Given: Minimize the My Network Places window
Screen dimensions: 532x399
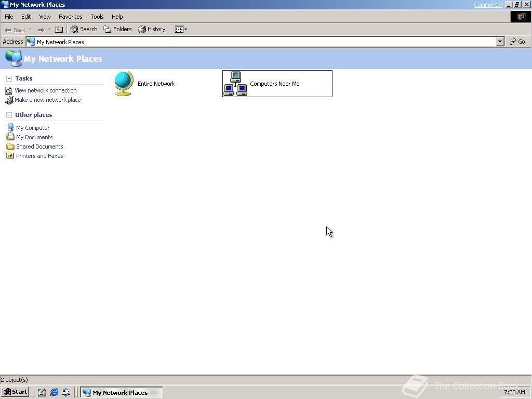Looking at the screenshot, I should point(509,5).
